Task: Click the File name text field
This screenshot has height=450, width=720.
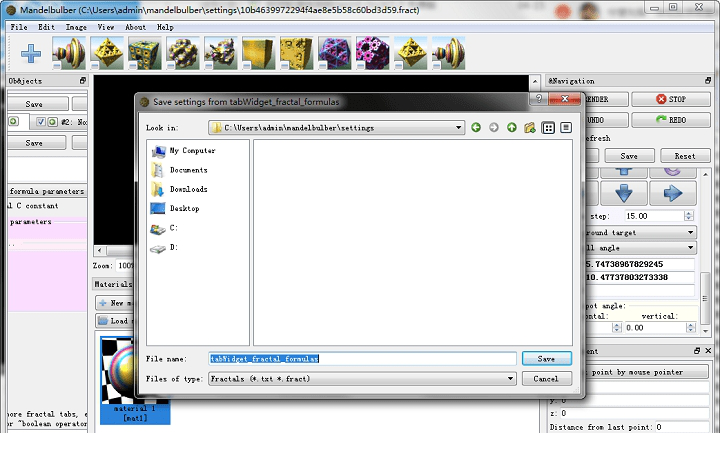Action: pos(362,358)
